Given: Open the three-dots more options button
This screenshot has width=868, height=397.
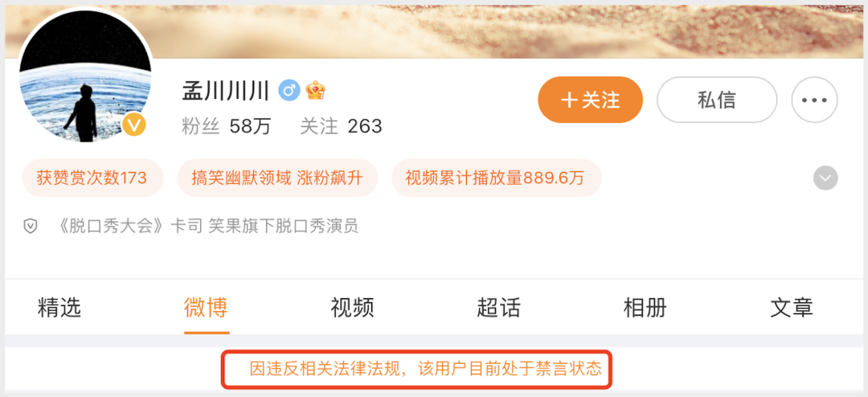Looking at the screenshot, I should click(x=814, y=100).
